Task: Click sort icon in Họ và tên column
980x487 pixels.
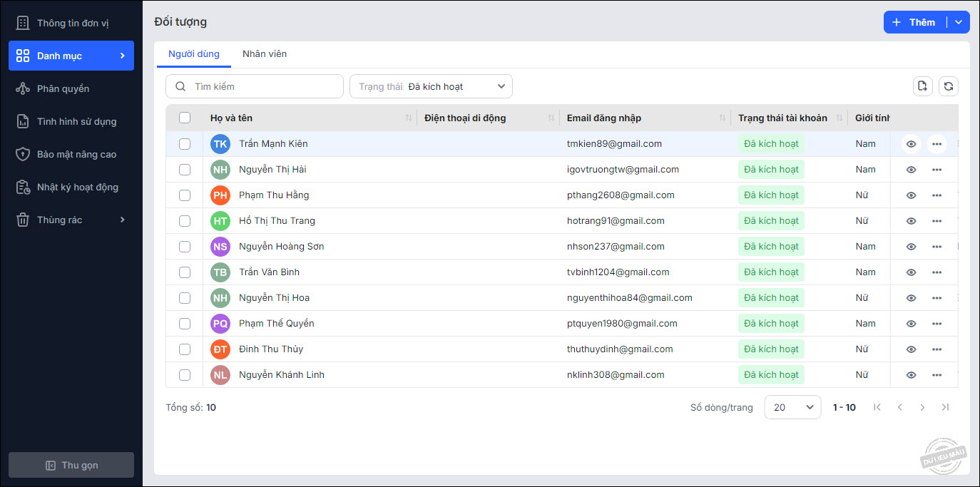Action: (409, 118)
